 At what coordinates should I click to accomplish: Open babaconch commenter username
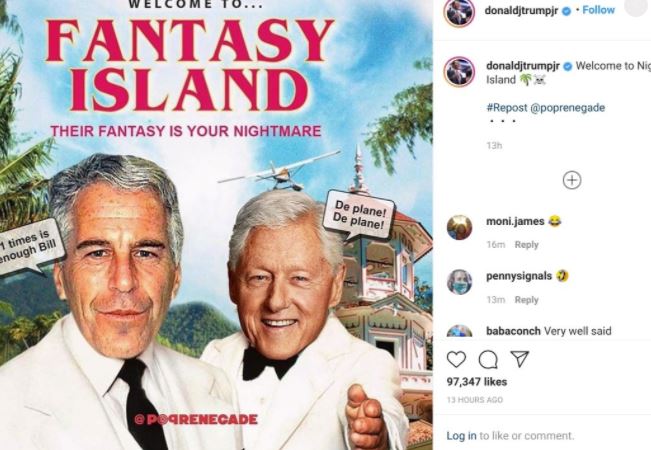click(x=513, y=331)
